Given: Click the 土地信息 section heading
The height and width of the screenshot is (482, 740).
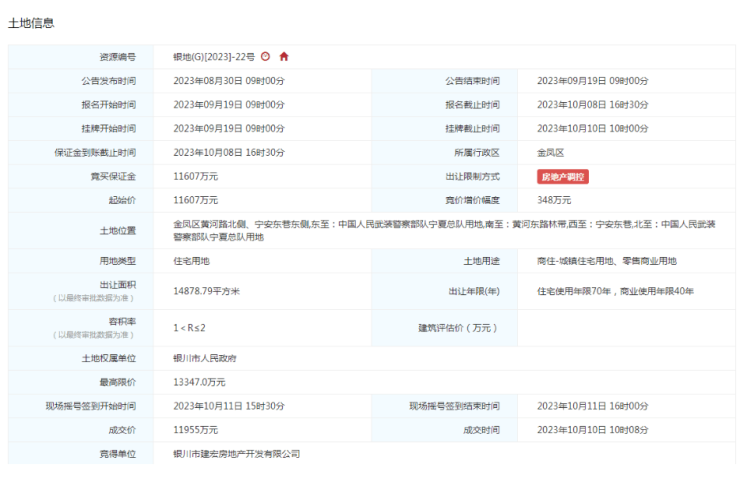Looking at the screenshot, I should [x=31, y=22].
